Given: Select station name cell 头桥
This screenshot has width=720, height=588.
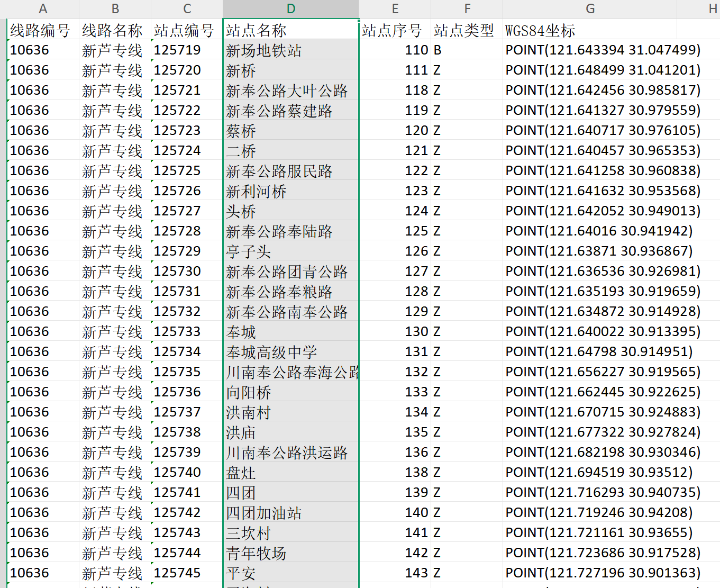Looking at the screenshot, I should [x=291, y=211].
